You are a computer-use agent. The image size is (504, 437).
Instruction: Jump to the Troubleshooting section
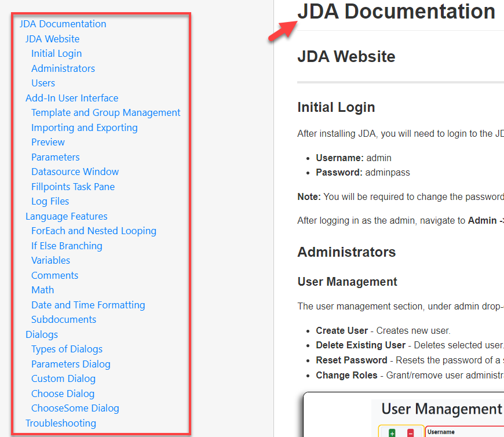(60, 423)
